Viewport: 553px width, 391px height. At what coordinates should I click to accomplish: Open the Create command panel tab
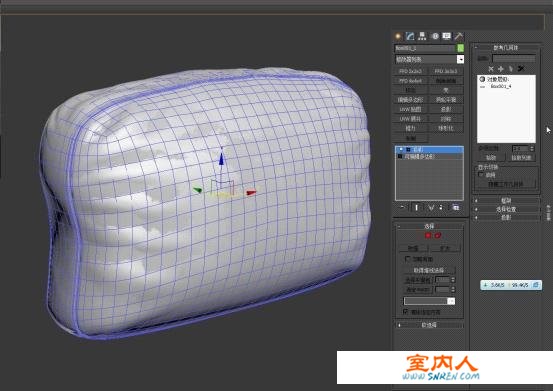(x=398, y=36)
